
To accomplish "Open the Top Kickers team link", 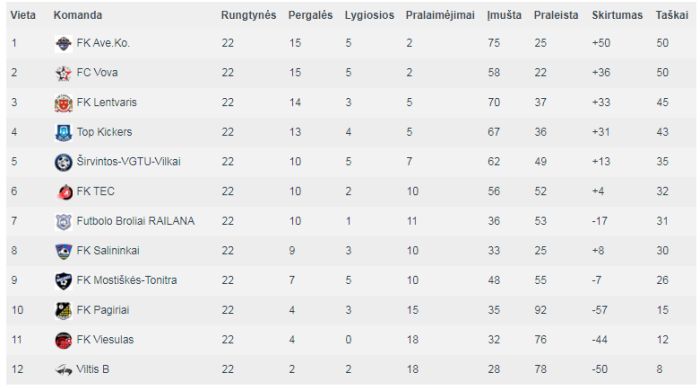I will (x=104, y=132).
